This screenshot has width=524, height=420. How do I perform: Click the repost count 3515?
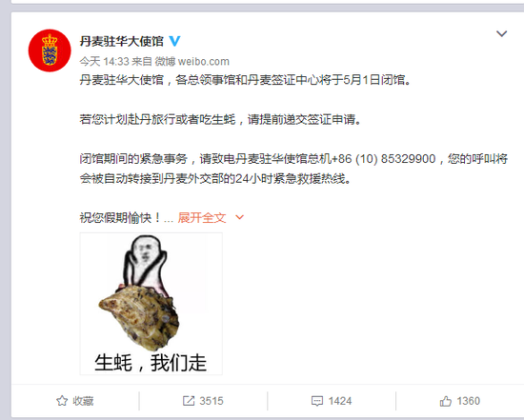coord(212,401)
